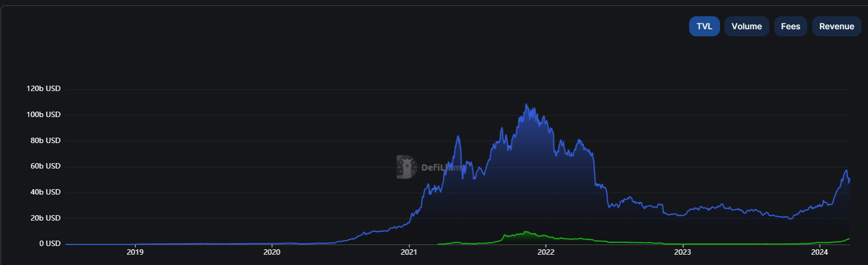Click the 40b USD y-axis label
Image resolution: width=868 pixels, height=265 pixels.
tap(45, 192)
